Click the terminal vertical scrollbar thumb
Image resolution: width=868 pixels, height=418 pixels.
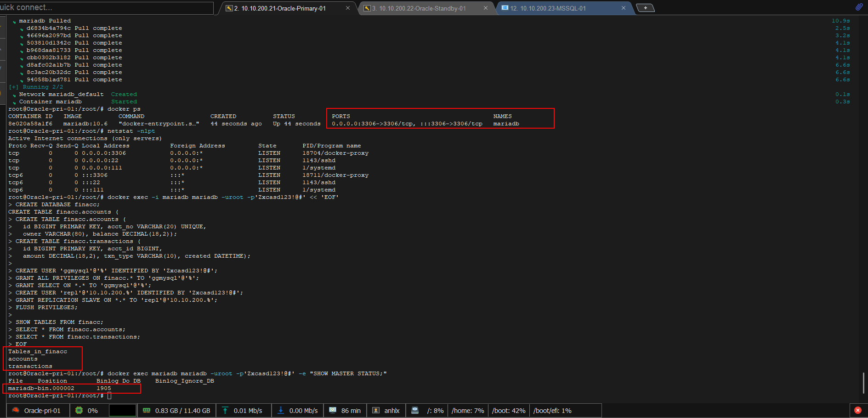864,383
